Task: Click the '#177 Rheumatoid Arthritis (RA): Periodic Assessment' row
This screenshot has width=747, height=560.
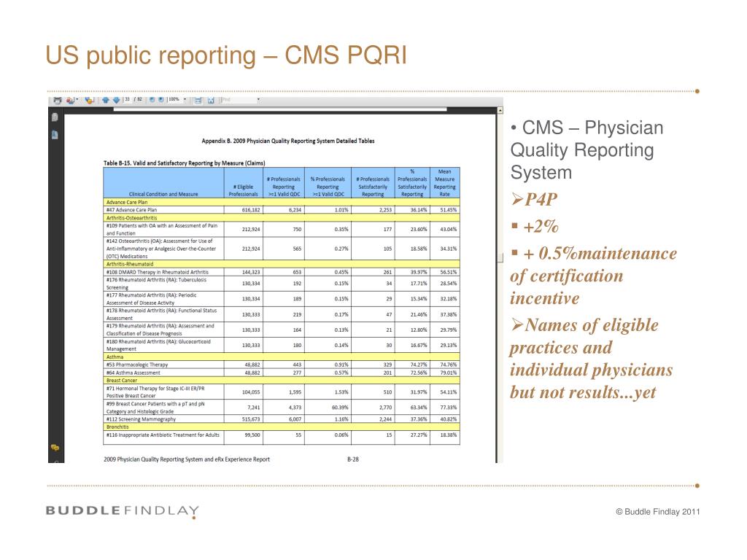Action: pyautogui.click(x=282, y=299)
